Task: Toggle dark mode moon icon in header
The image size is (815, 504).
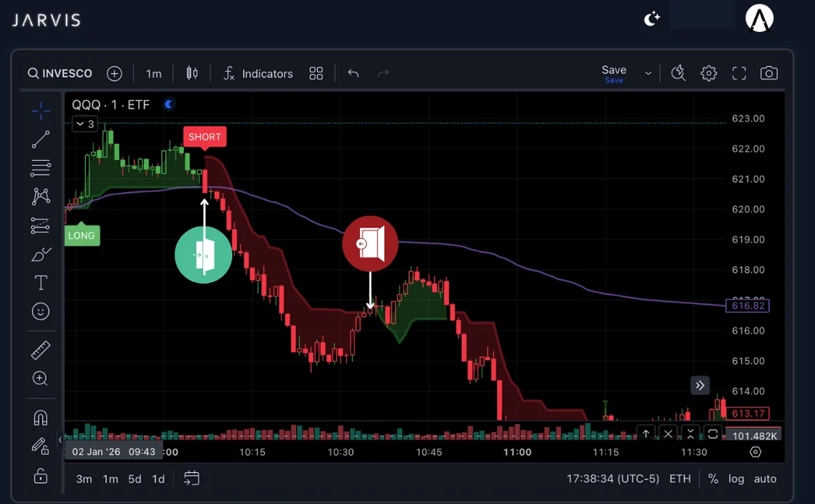Action: [x=652, y=19]
